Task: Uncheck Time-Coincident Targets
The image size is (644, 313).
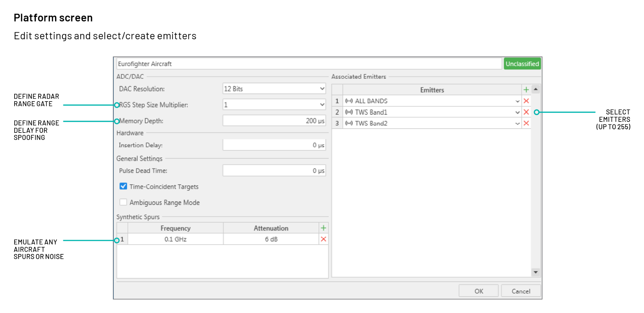Action: coord(123,186)
